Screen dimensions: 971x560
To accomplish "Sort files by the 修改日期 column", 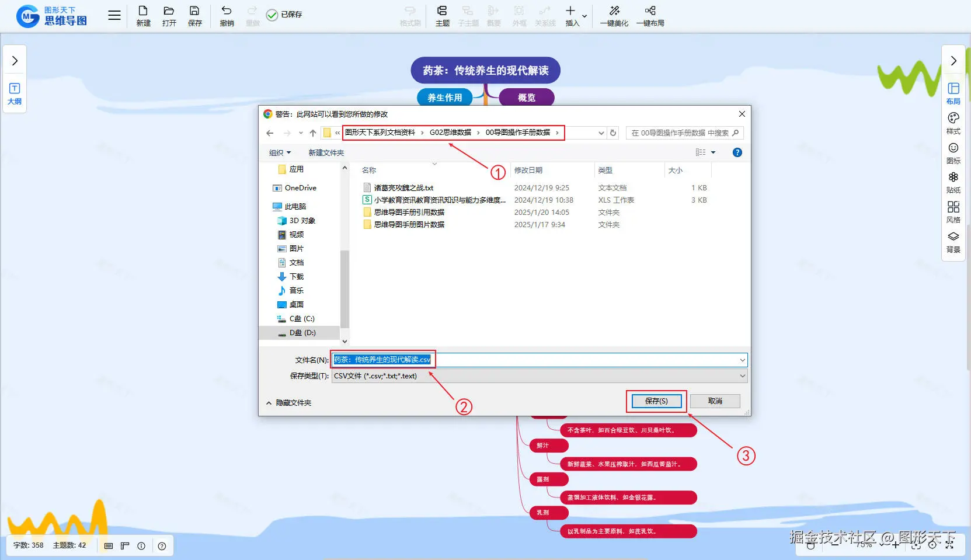I will click(x=528, y=171).
